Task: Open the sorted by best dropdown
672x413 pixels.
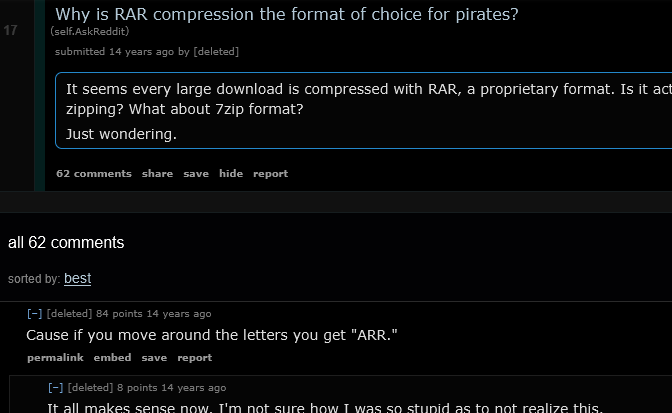Action: click(77, 279)
